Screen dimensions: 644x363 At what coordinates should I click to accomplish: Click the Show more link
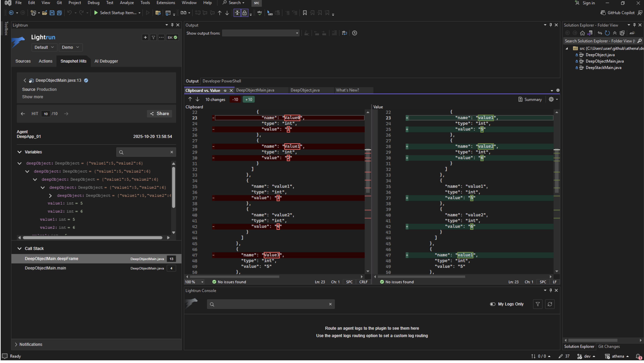32,97
